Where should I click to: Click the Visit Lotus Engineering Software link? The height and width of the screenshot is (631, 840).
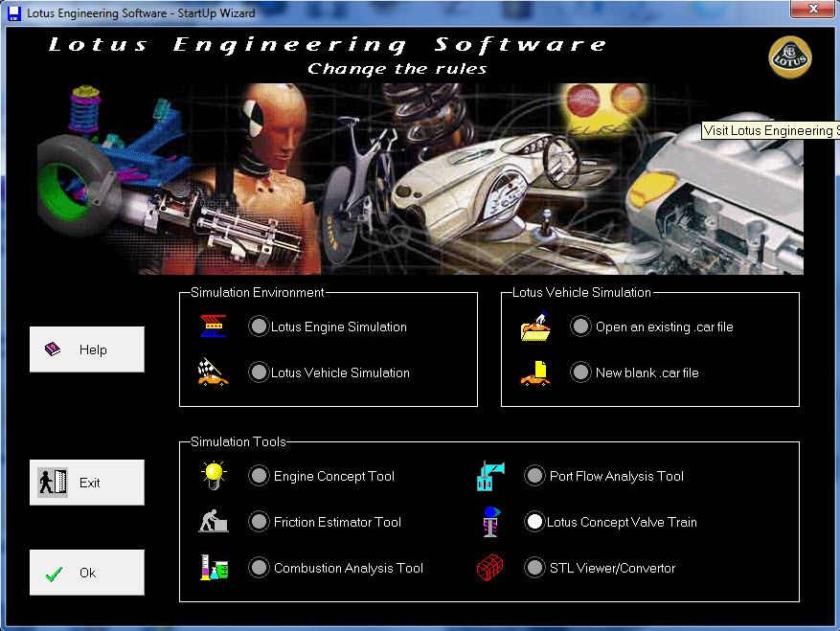tap(770, 129)
